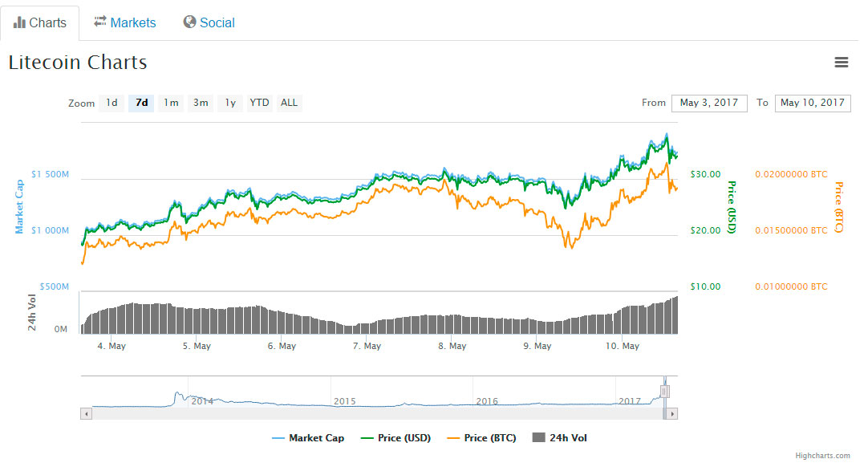Click the globe icon beside Social

189,22
